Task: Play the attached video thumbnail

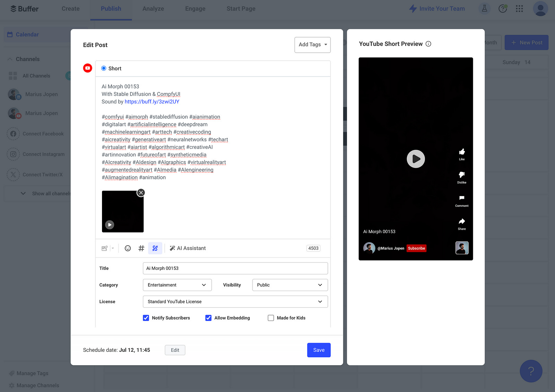Action: pyautogui.click(x=110, y=225)
